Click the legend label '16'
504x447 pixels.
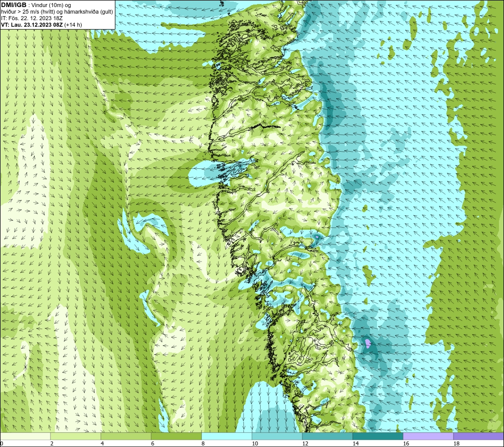(x=406, y=444)
